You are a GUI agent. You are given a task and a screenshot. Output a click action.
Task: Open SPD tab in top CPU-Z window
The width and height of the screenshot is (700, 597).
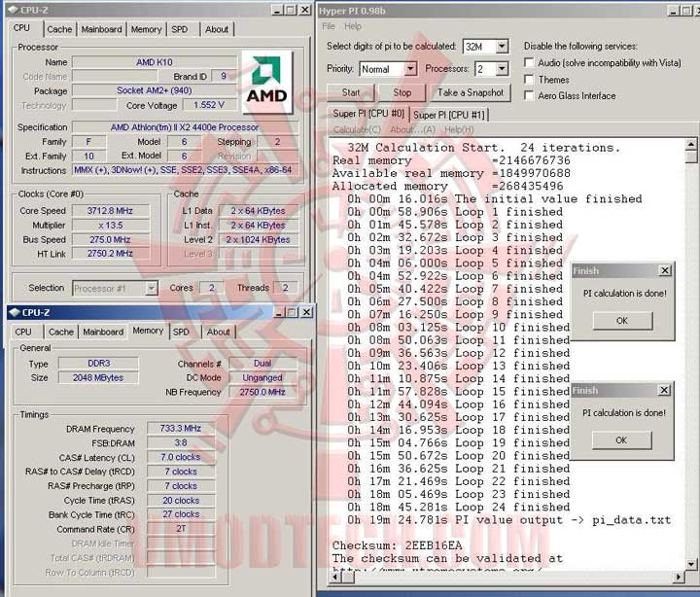point(180,29)
